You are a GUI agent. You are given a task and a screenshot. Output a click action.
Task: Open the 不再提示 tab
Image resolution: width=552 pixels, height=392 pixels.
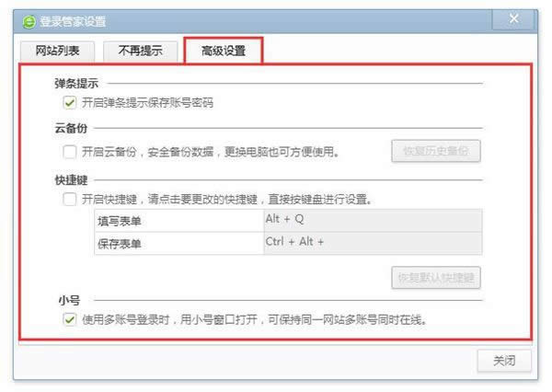[140, 51]
